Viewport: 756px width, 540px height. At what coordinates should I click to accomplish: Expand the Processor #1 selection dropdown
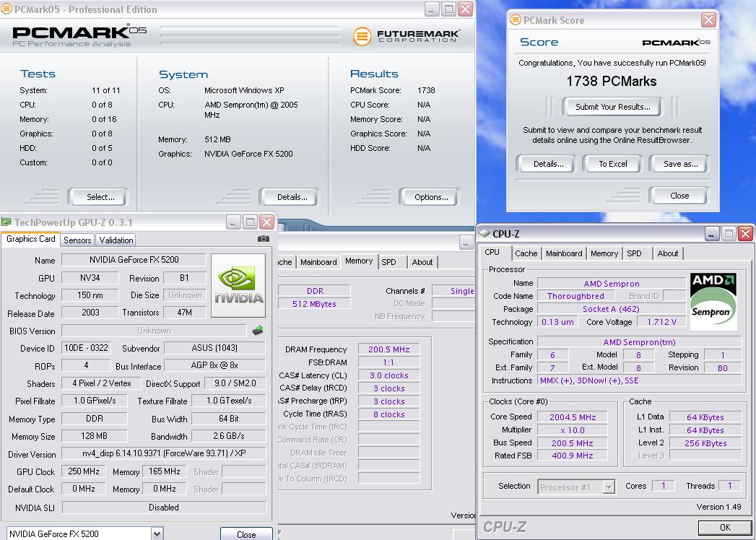click(x=609, y=487)
